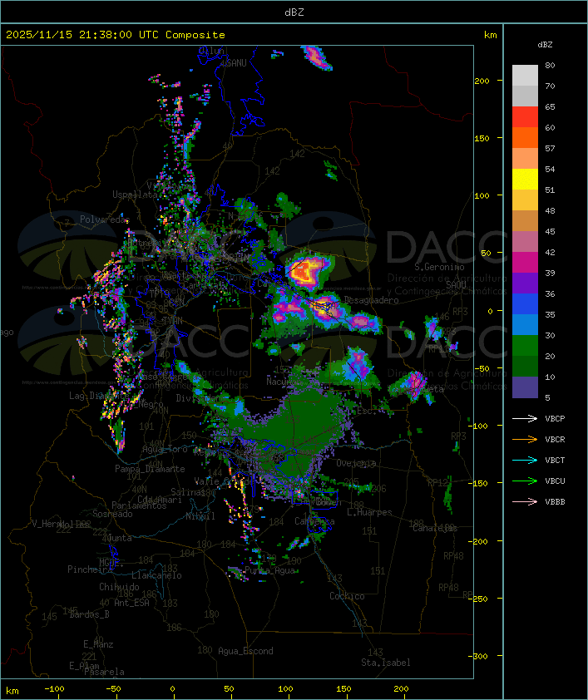Click the Pampa_Diamante map label
Viewport: 588px width, 700px height.
[x=150, y=469]
